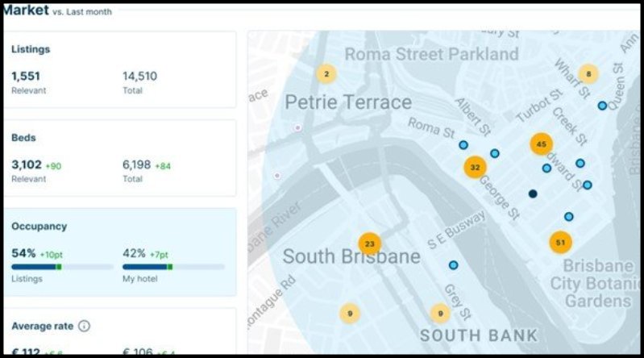Click the blue listing dot below S E Busway
Screen dimensions: 644x358
[x=454, y=265]
